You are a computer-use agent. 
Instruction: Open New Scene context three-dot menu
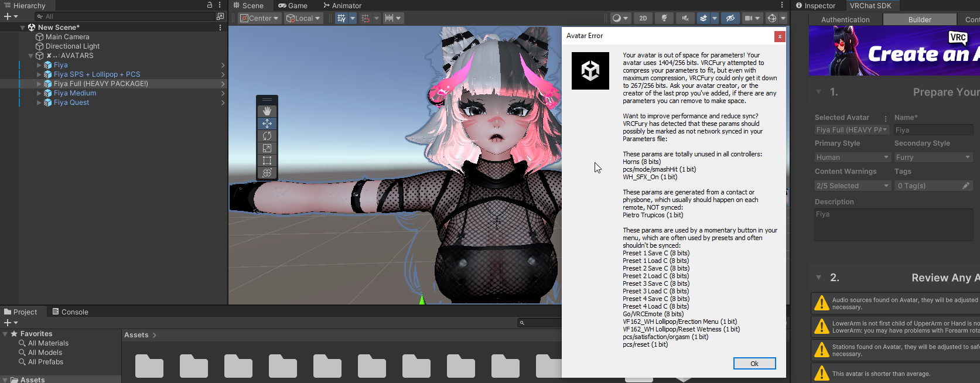(x=220, y=28)
